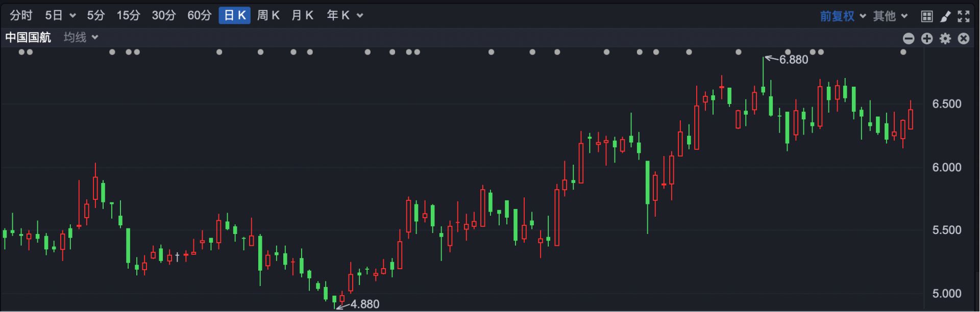Close the 均线 indicator with X icon
The image size is (980, 312).
coord(964,39)
